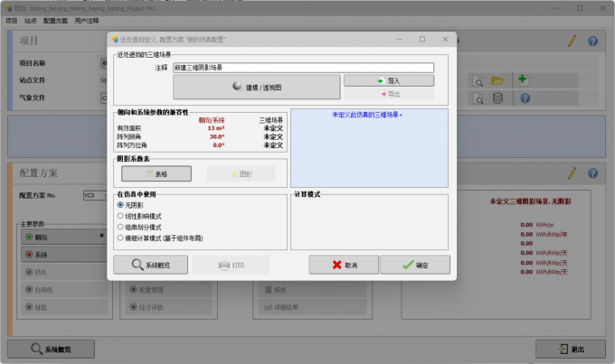Select the 组串划分模式 radio option
This screenshot has width=615, height=364.
pyautogui.click(x=120, y=227)
